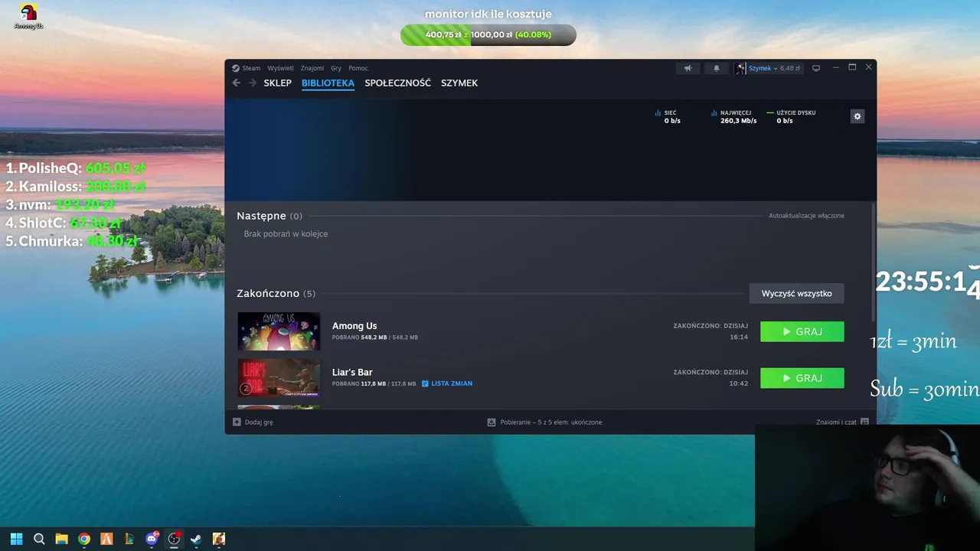Open download settings gear

tap(857, 116)
